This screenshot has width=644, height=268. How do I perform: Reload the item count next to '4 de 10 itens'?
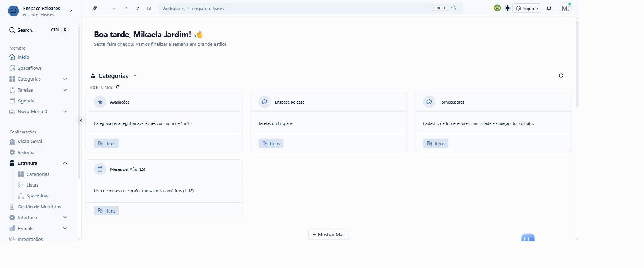118,87
